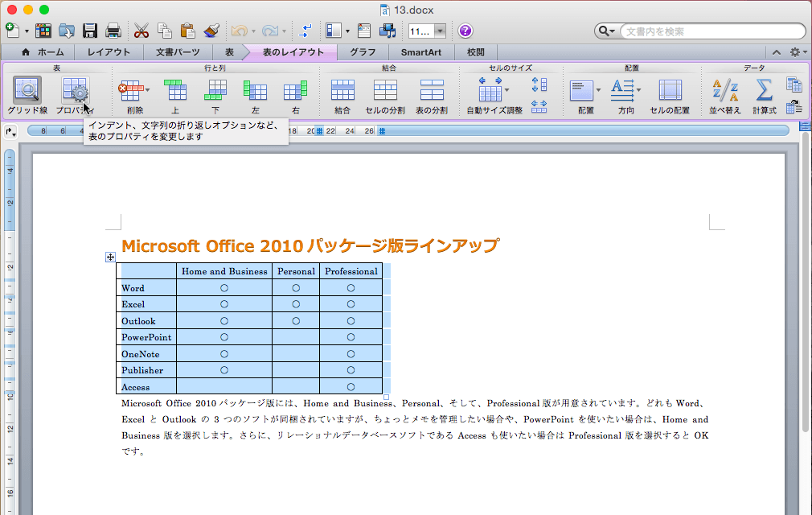Click the cell alignment icon
Viewport: 812px width, 515px height.
(581, 91)
